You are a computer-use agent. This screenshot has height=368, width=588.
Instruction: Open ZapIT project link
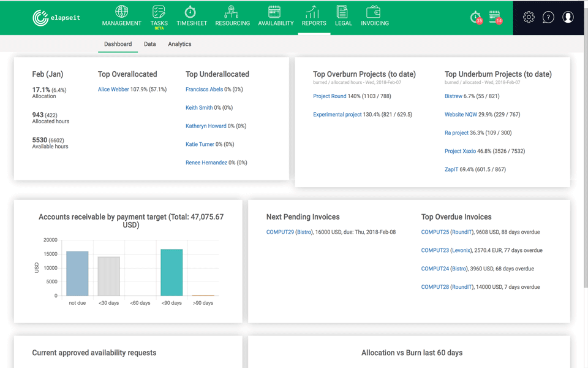tap(451, 169)
